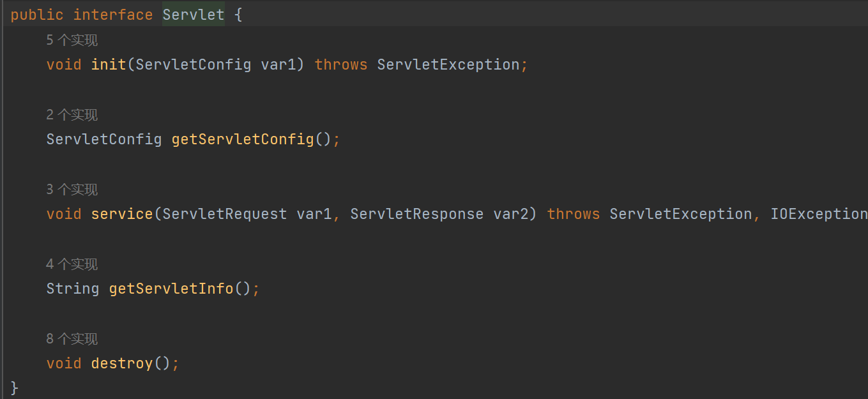Image resolution: width=868 pixels, height=399 pixels.
Task: Click IOException in the service throws clause
Action: [x=819, y=214]
